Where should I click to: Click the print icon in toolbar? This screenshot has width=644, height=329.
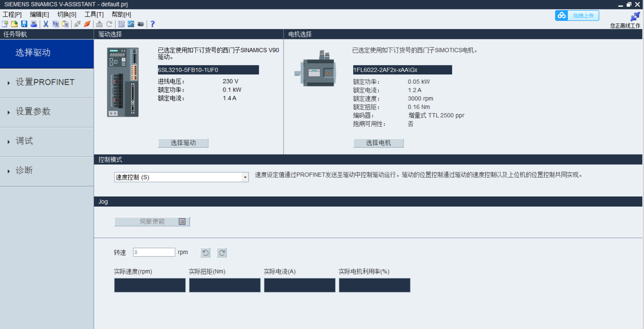click(34, 24)
